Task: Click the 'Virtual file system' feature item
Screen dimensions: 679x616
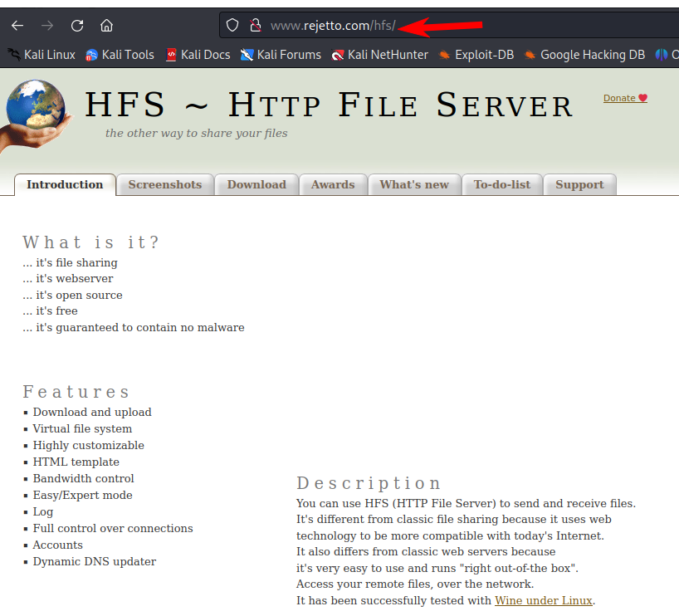Action: 82,428
